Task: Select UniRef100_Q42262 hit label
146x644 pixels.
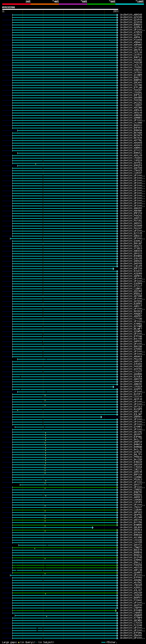Action: 131,103
